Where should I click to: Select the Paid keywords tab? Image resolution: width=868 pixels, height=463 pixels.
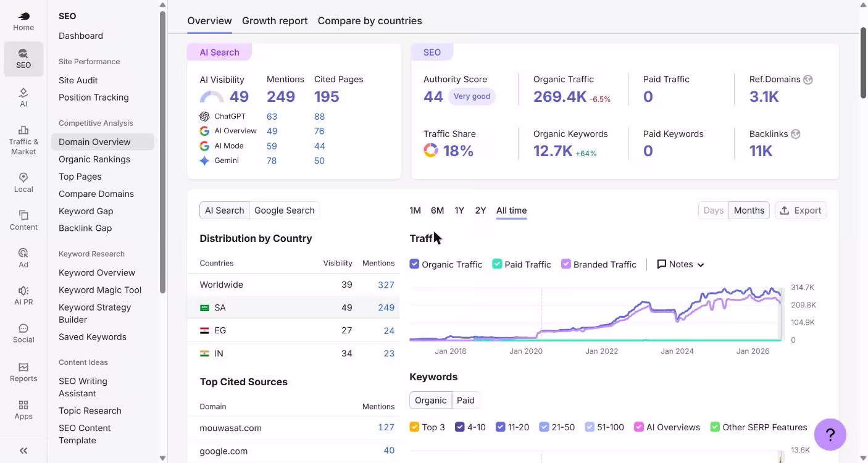(x=465, y=401)
